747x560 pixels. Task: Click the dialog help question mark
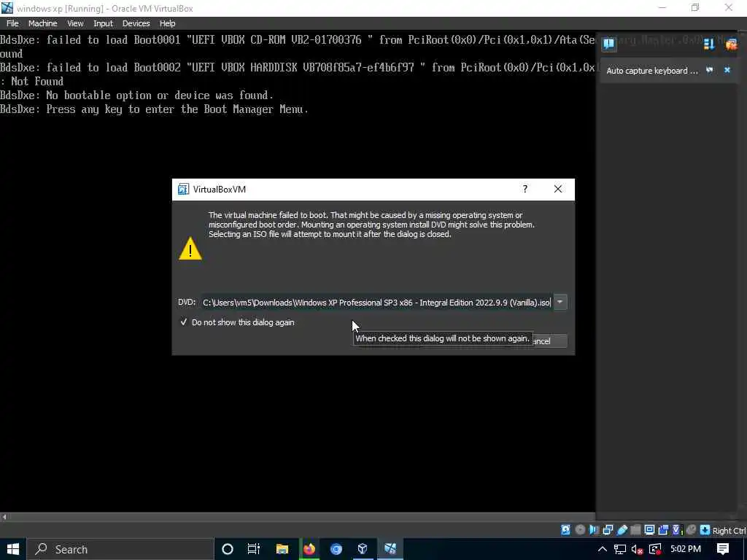[525, 189]
